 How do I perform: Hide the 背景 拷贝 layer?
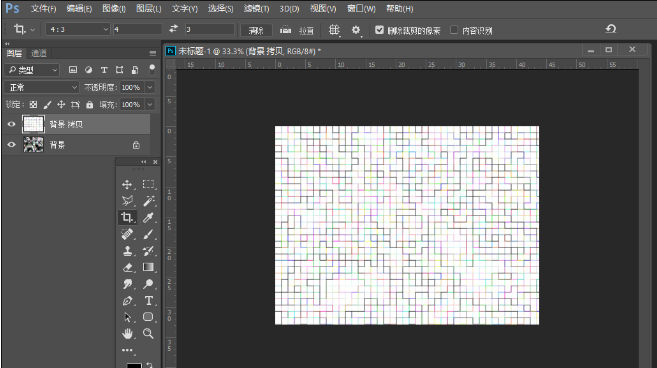(x=11, y=124)
